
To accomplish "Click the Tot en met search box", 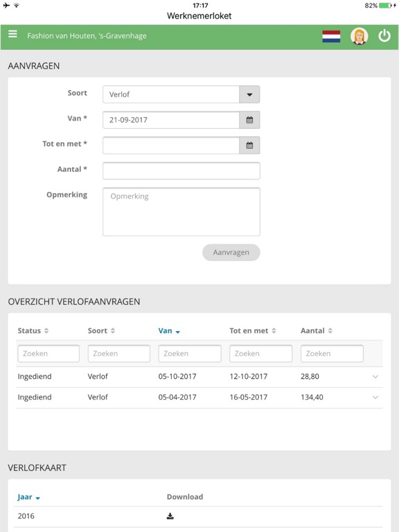I will 260,353.
